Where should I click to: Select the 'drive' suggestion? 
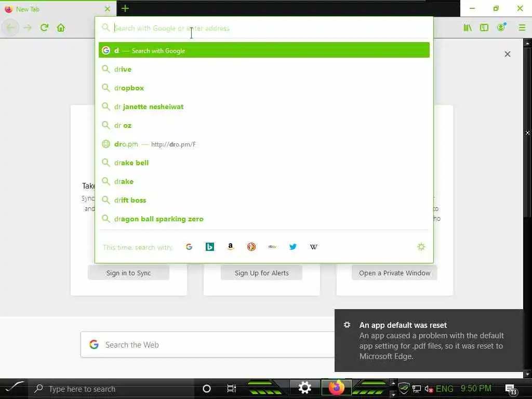[264, 69]
